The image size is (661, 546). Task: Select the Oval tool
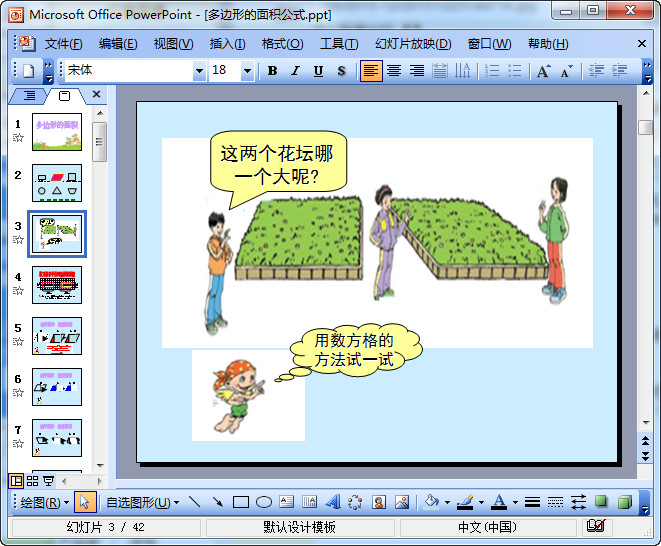tap(264, 502)
